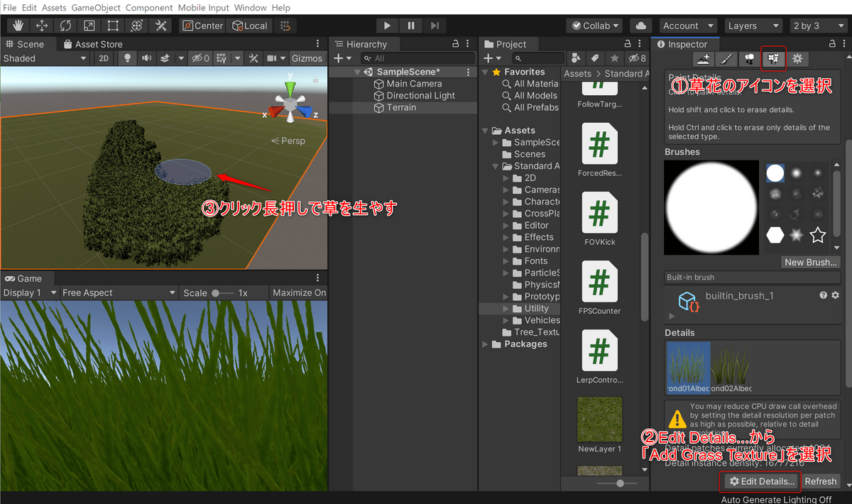Toggle scene lighting bulb
Image resolution: width=852 pixels, height=504 pixels.
(x=127, y=58)
